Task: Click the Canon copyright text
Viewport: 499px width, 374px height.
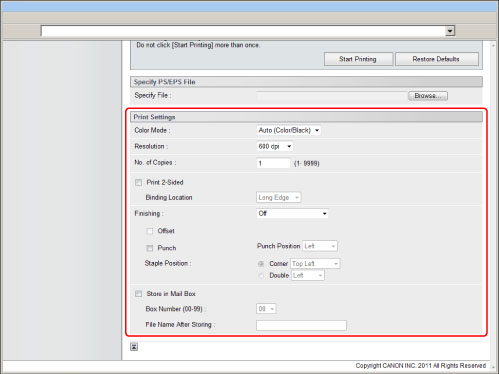Action: click(x=421, y=366)
